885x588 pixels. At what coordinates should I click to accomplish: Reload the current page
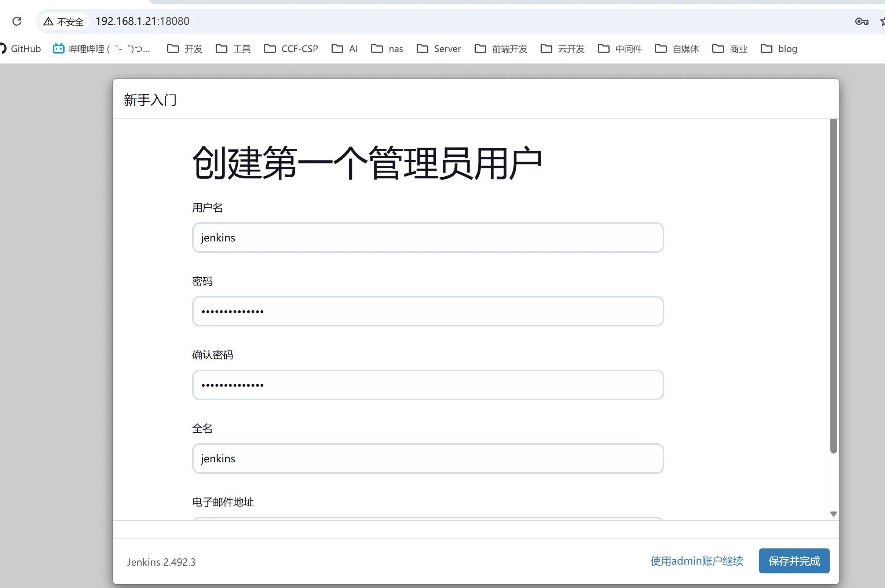[x=17, y=21]
